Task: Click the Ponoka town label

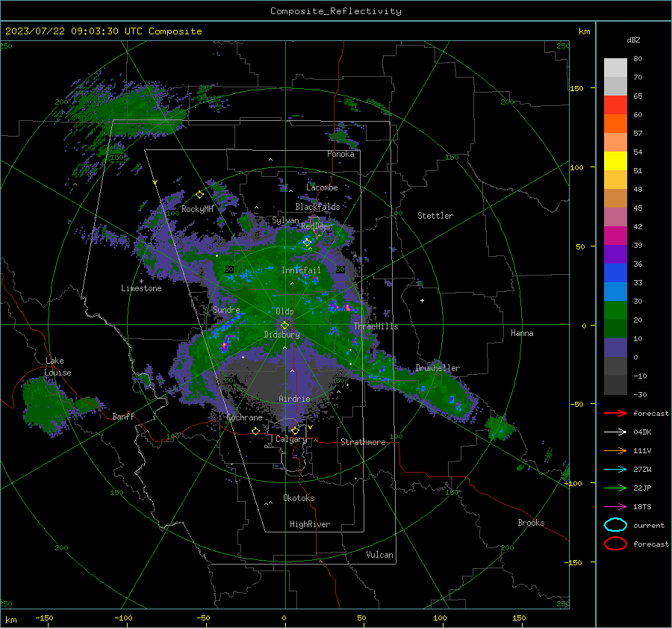Action: click(x=340, y=154)
